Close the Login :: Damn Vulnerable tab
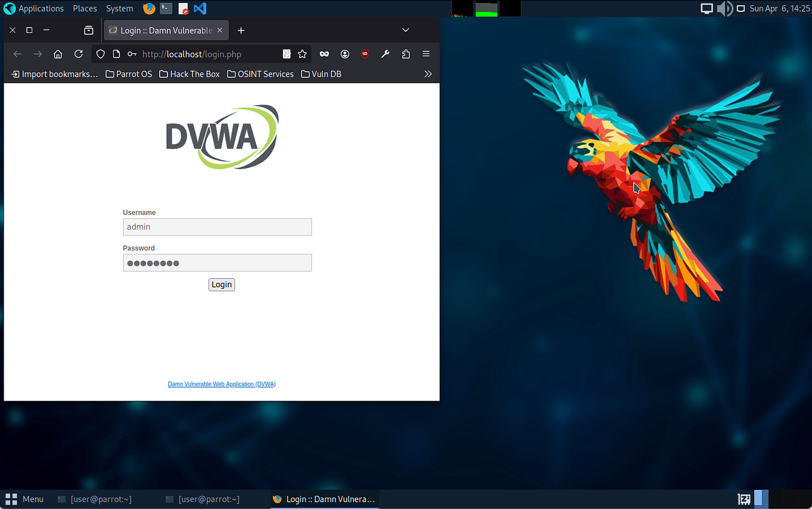Screen dimensions: 812x509 [220, 30]
